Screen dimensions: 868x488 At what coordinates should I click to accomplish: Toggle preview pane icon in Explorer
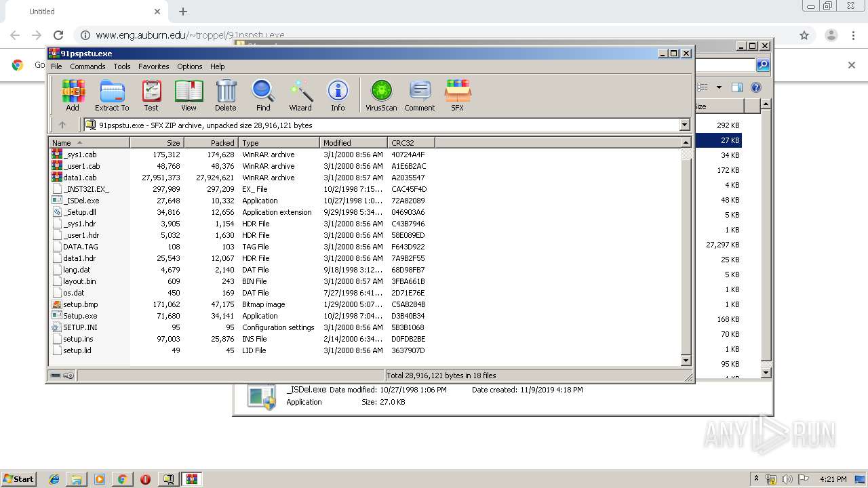737,87
